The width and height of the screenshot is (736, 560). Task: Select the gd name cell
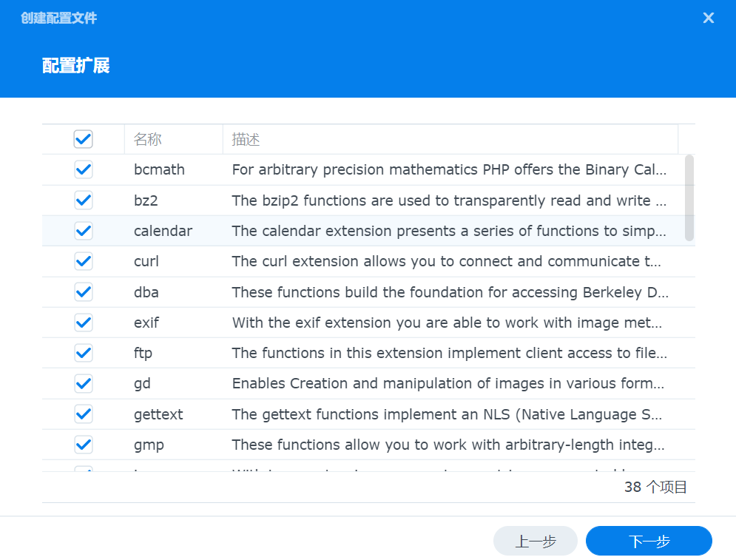pos(142,383)
